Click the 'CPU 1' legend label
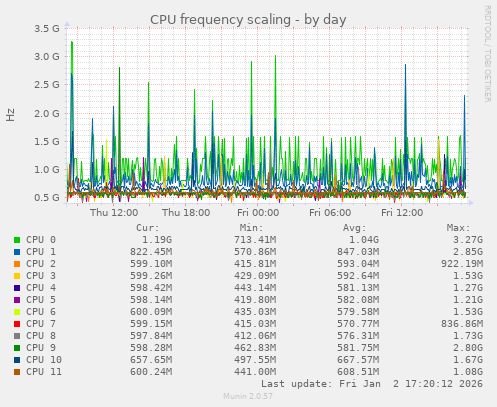Image resolution: width=497 pixels, height=407 pixels. [41, 252]
